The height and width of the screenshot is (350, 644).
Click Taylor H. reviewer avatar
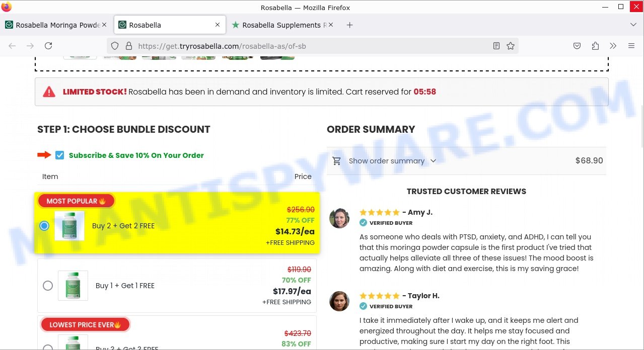coord(339,301)
